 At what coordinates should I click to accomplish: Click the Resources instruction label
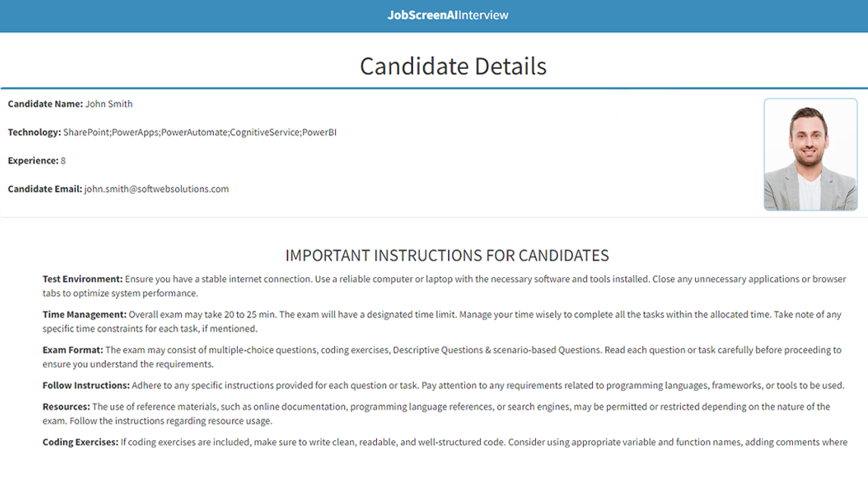click(66, 407)
